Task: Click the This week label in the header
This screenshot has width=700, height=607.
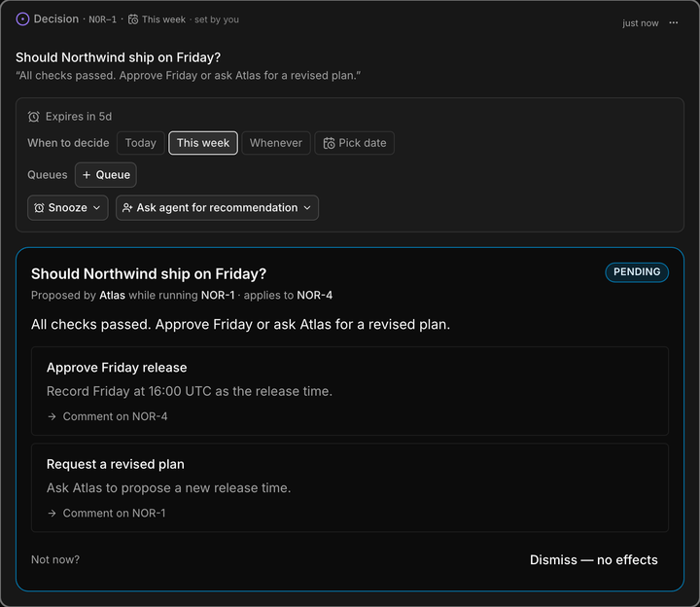Action: point(163,19)
